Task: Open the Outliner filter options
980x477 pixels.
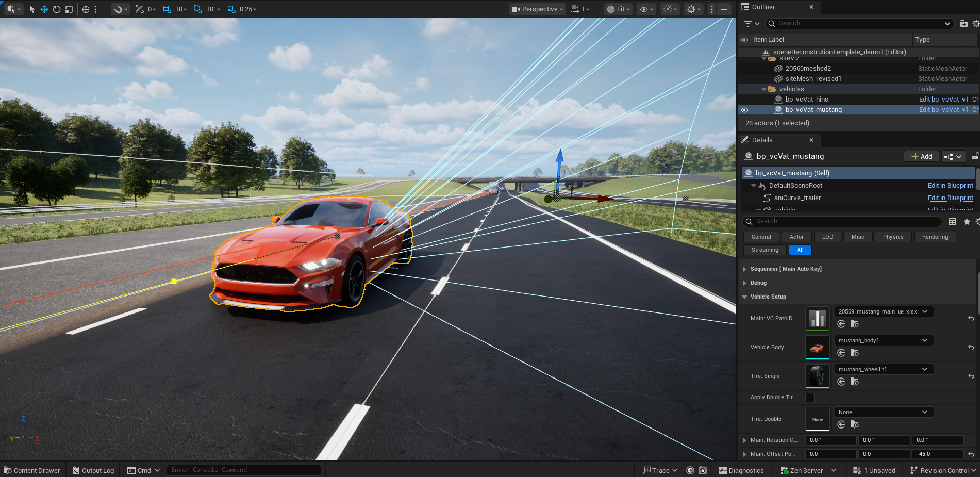Action: click(752, 24)
